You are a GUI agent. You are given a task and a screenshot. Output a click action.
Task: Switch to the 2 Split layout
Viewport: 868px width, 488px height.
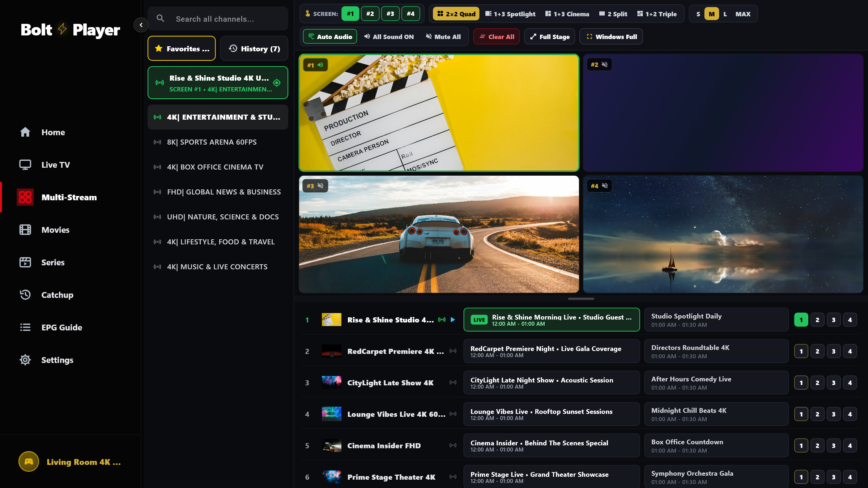tap(613, 14)
